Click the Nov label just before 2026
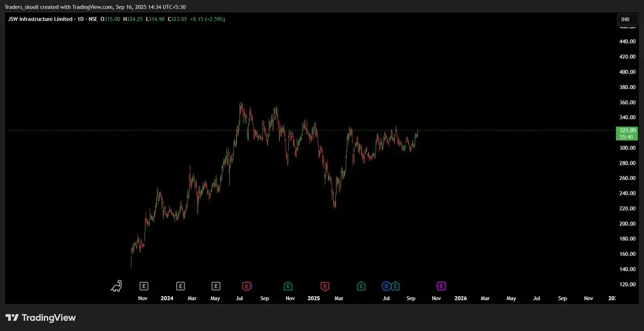644x331 pixels. click(436, 298)
